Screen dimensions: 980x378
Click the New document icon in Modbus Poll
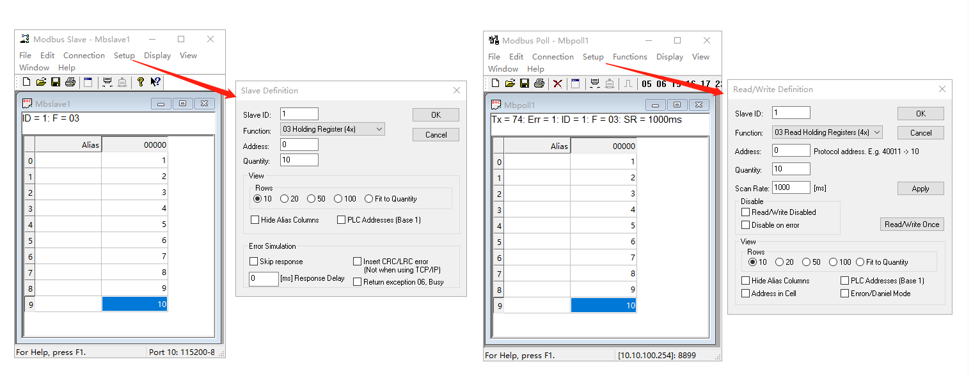click(x=495, y=83)
